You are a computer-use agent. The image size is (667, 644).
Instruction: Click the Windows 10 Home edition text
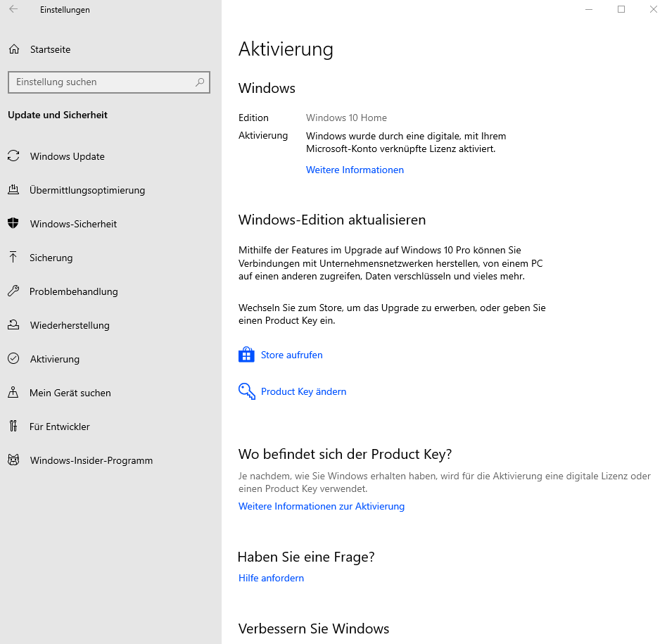pos(346,118)
